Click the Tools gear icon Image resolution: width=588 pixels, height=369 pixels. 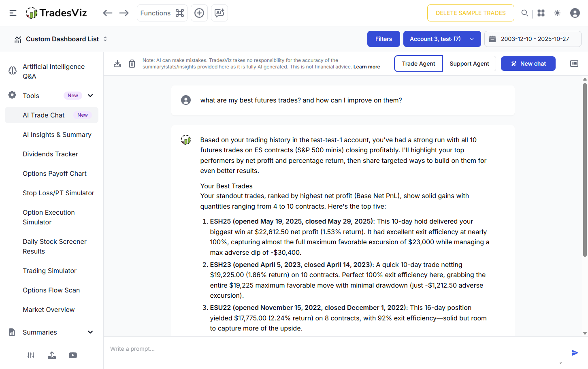12,95
